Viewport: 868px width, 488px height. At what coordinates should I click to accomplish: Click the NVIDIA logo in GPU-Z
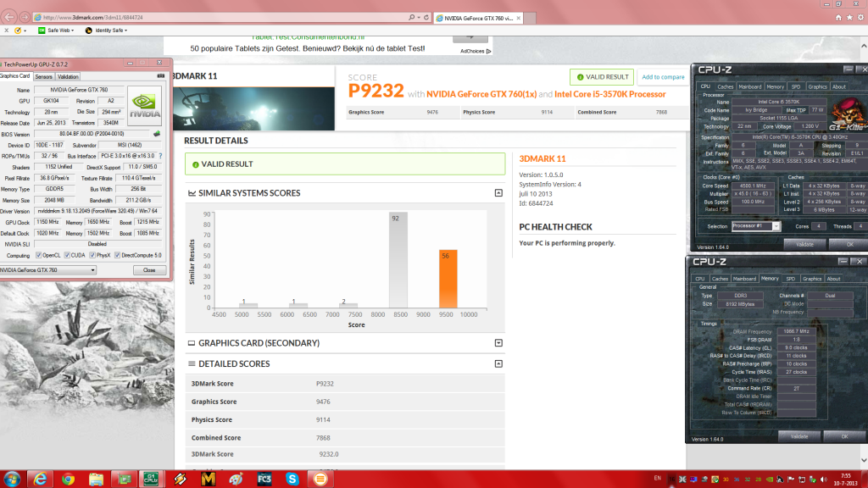click(144, 105)
